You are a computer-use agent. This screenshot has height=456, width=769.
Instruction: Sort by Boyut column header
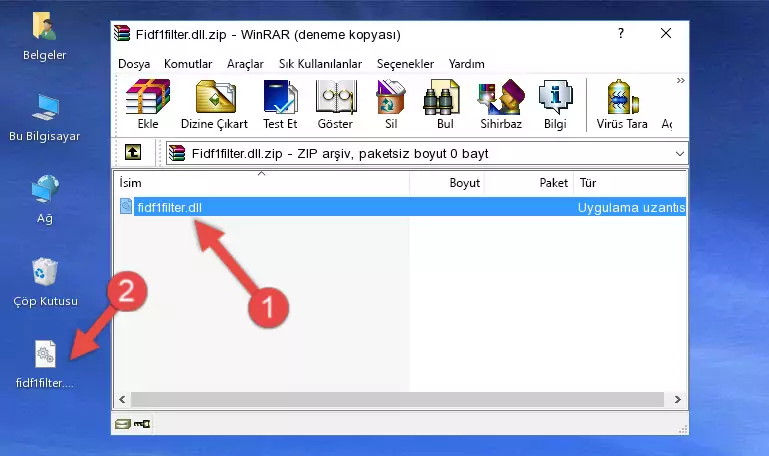pos(447,183)
